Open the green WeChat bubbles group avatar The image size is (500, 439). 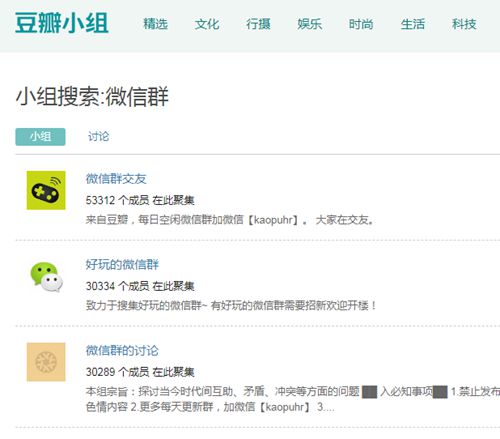(46, 277)
